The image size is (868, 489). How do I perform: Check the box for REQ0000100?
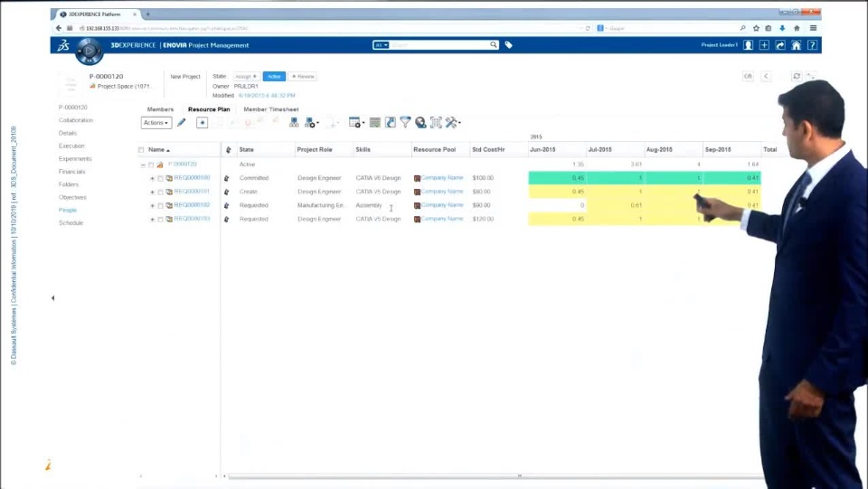coord(161,179)
